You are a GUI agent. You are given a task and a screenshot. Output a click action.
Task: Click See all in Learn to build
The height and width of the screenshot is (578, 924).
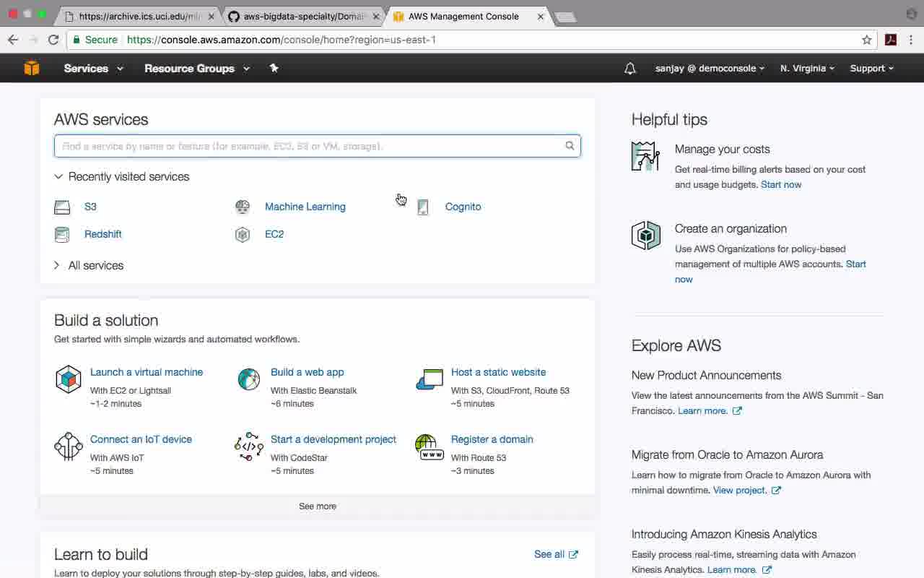click(549, 554)
